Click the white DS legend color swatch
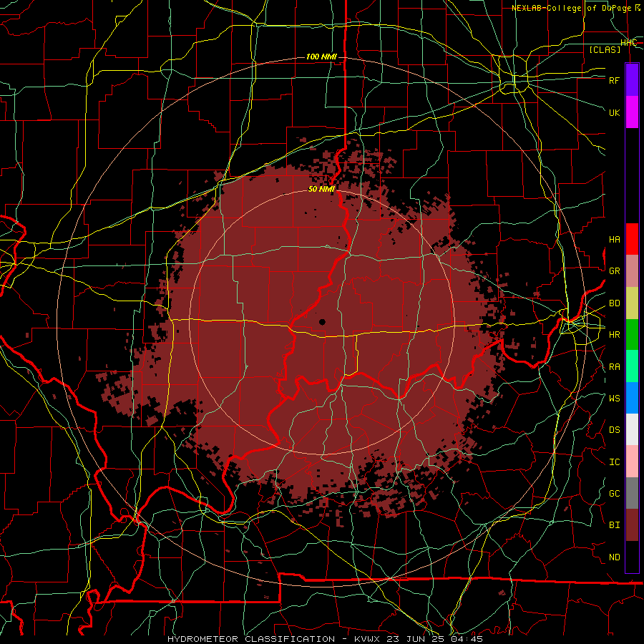The width and height of the screenshot is (644, 644). tap(632, 429)
